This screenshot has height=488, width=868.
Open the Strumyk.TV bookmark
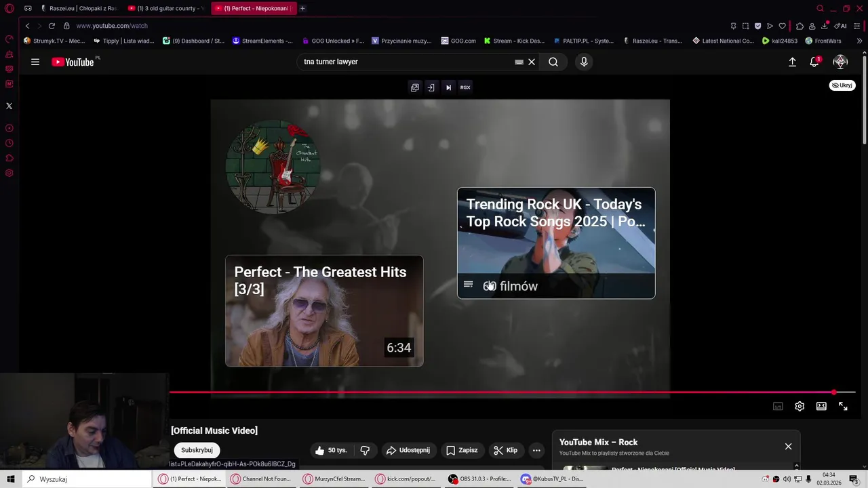(54, 41)
